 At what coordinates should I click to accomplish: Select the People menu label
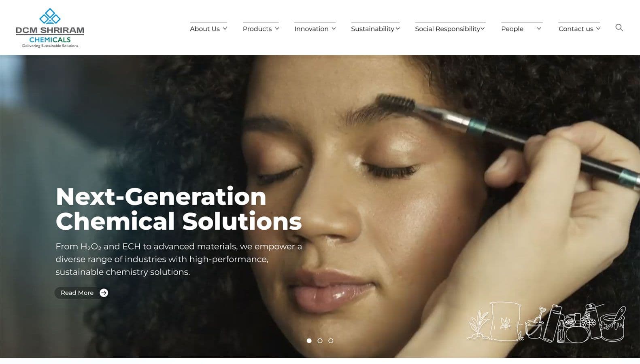[512, 29]
